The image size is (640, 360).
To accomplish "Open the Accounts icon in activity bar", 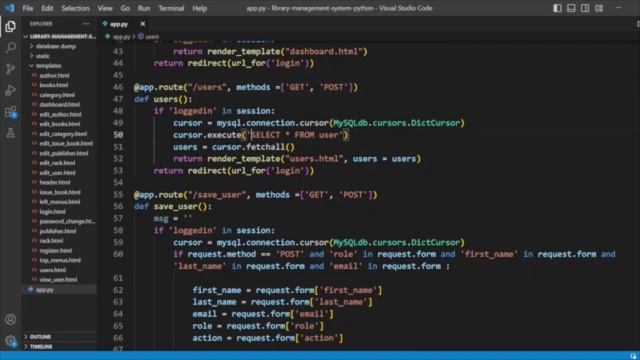I will pyautogui.click(x=11, y=319).
